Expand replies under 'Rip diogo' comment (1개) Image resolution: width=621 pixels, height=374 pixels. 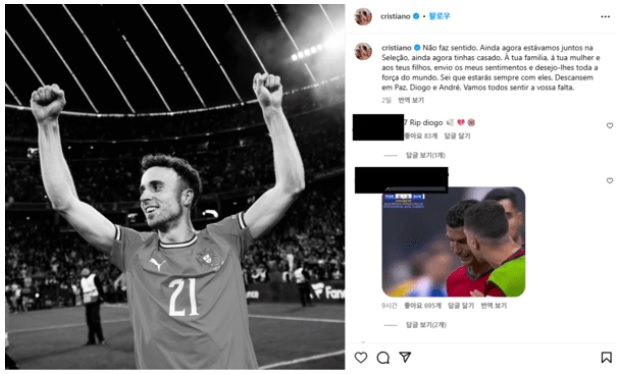pos(425,155)
